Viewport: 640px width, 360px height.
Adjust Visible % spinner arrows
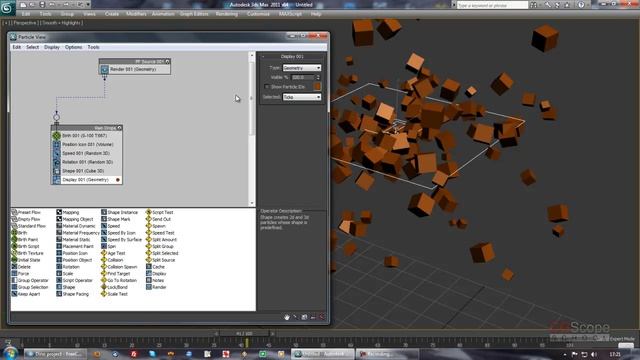[x=318, y=77]
